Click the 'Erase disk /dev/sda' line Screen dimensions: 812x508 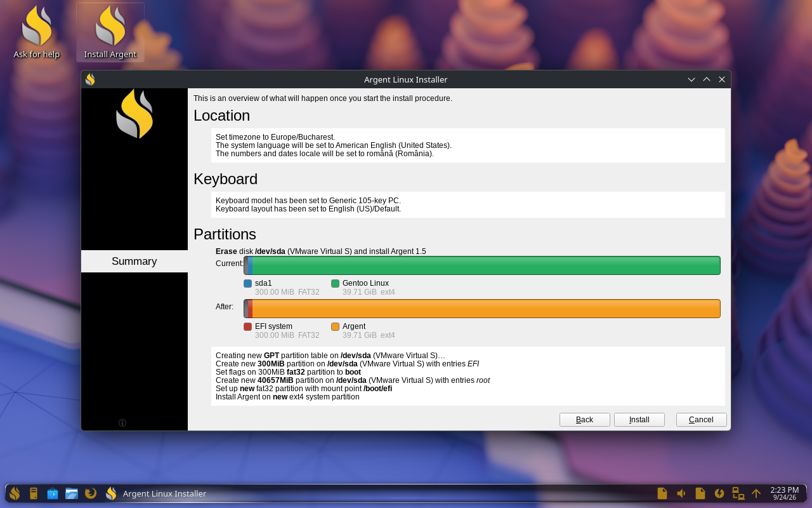[321, 251]
